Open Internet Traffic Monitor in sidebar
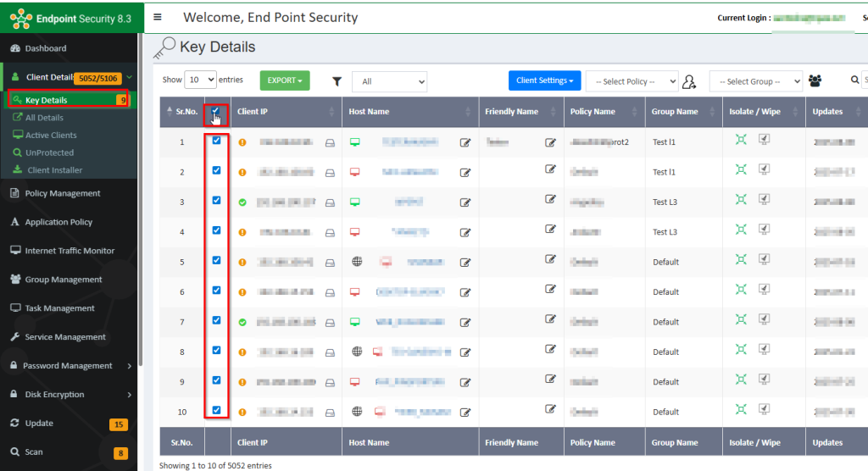 (x=70, y=251)
